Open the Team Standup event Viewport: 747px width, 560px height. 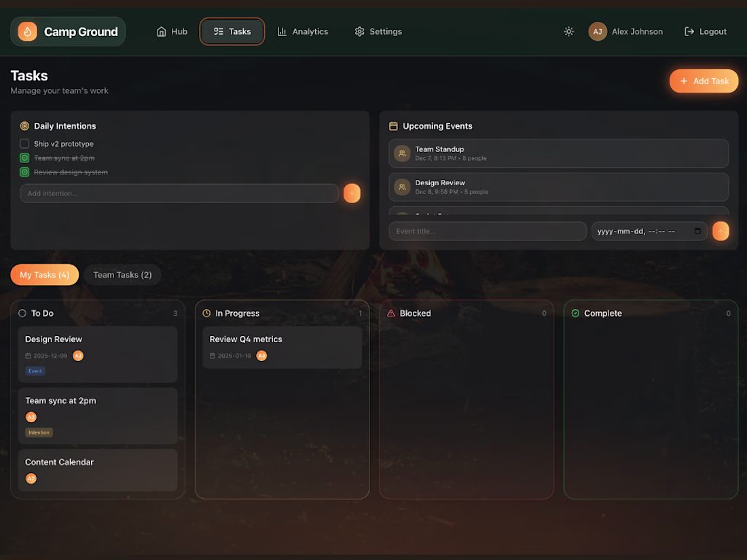[x=558, y=153]
